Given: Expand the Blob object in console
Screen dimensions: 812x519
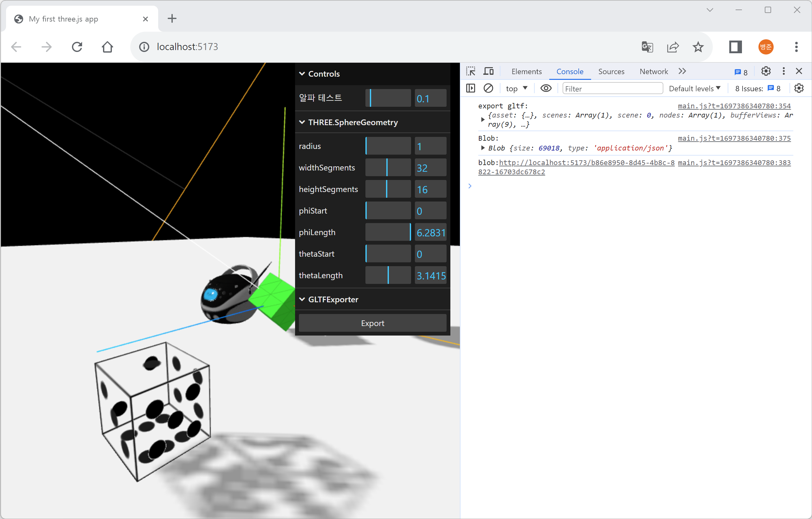Looking at the screenshot, I should click(483, 148).
